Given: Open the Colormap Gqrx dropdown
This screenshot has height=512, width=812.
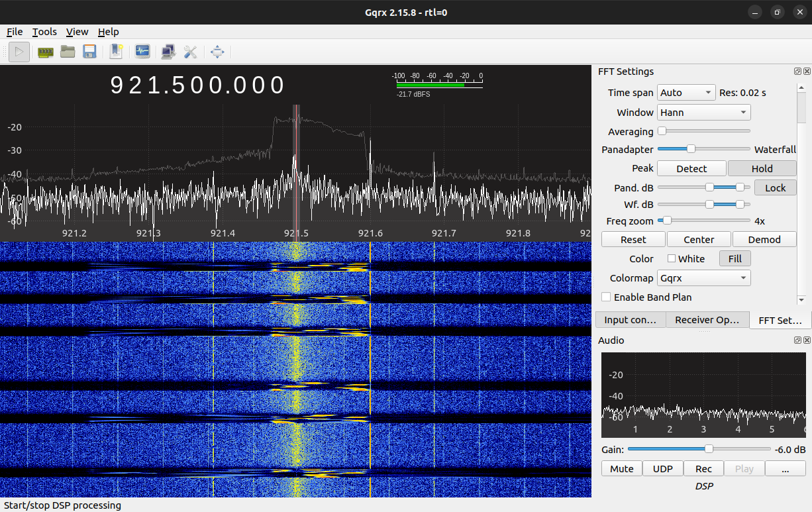Looking at the screenshot, I should [703, 278].
